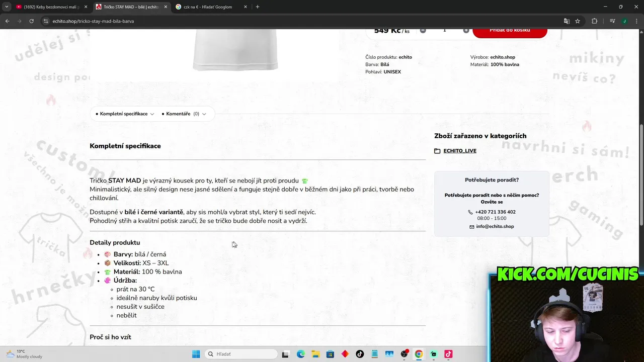Open the media control icon in toolbar
Viewport: 644px width, 362px height.
click(612, 21)
